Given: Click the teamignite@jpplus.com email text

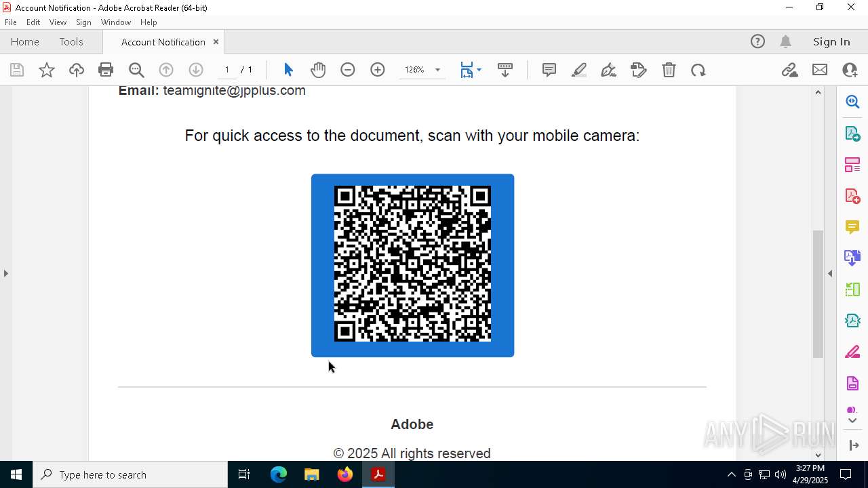Looking at the screenshot, I should pyautogui.click(x=234, y=91).
